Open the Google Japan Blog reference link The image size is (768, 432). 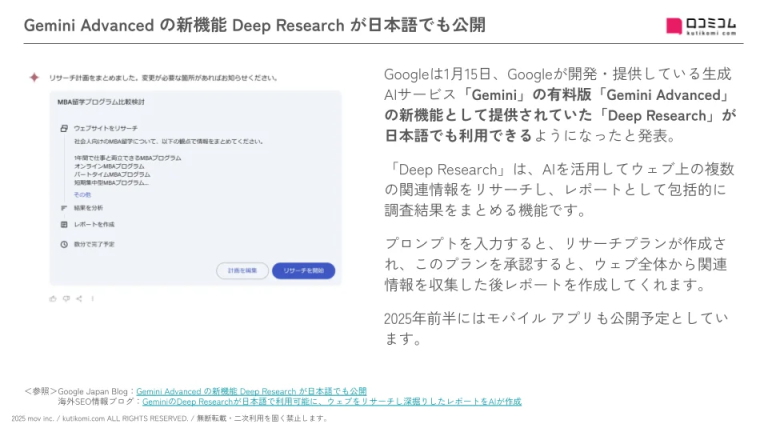251,390
